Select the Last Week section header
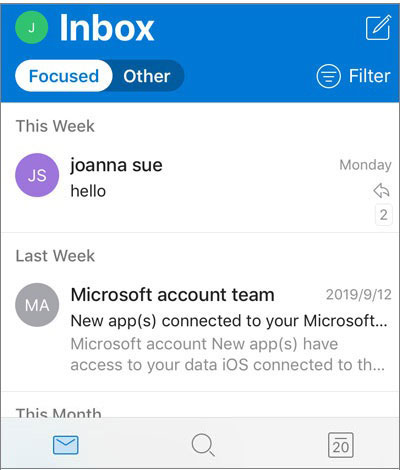Screen dimensions: 400x470 point(55,256)
